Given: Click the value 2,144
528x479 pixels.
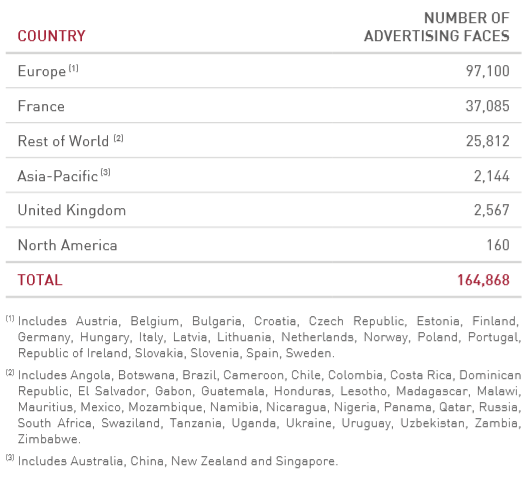Looking at the screenshot, I should click(492, 176).
